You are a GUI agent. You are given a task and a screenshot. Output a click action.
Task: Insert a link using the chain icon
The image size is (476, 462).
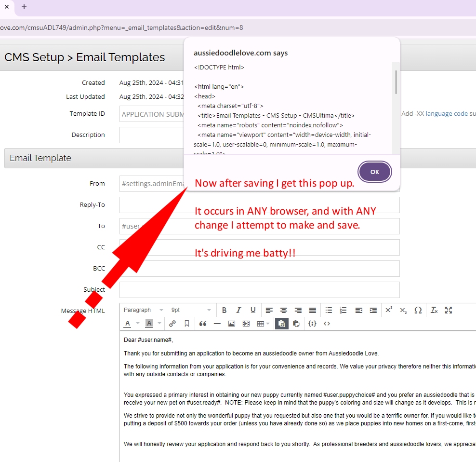172,324
